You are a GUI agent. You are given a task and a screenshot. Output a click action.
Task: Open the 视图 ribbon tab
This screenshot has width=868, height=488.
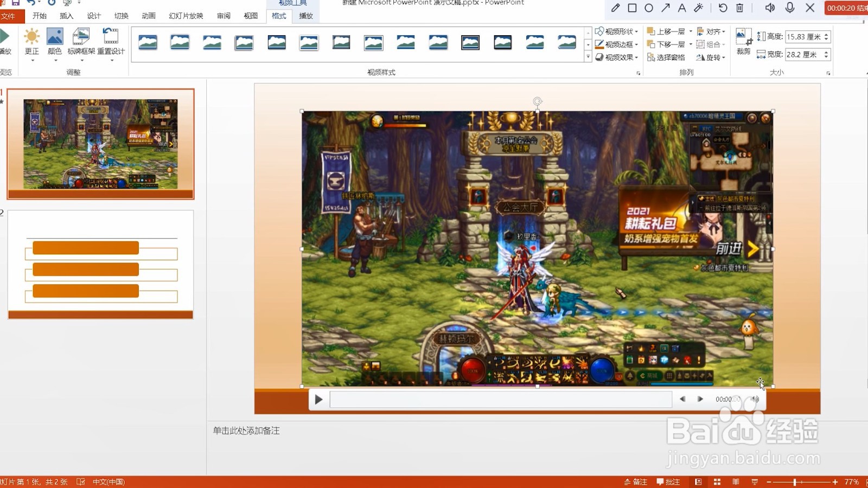point(251,16)
